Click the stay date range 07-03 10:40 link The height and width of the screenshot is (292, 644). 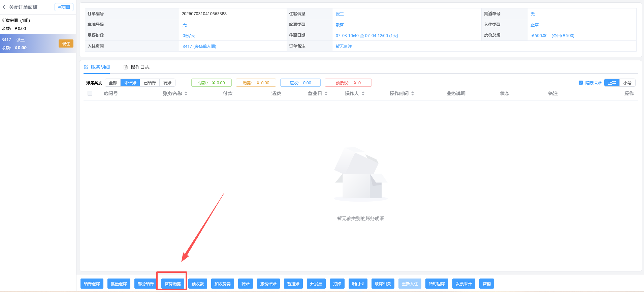(367, 35)
